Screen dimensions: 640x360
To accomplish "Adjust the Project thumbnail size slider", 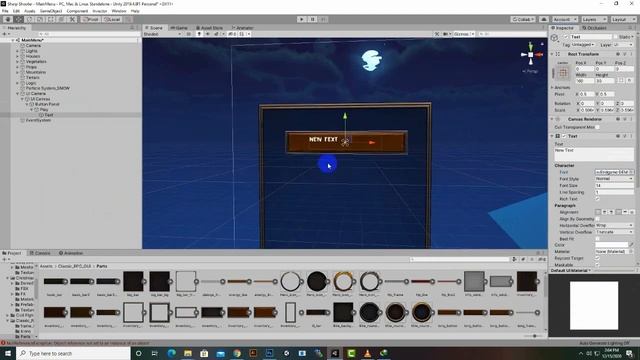I will point(533,336).
